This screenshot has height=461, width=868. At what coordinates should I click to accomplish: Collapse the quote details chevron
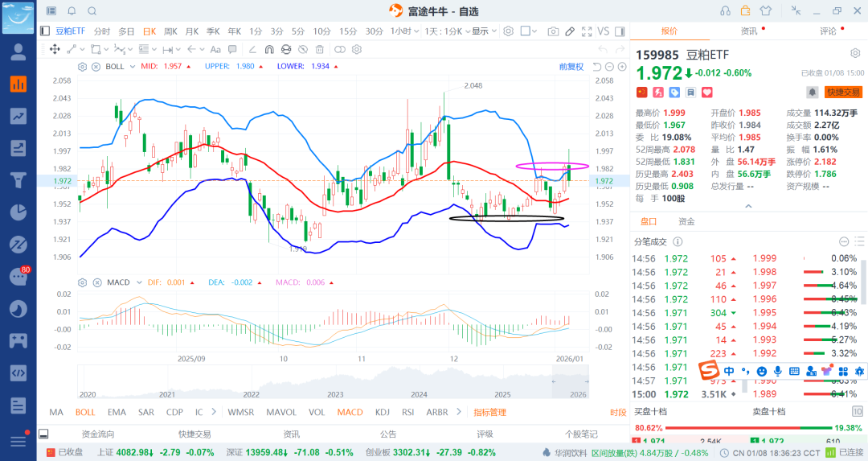click(749, 206)
